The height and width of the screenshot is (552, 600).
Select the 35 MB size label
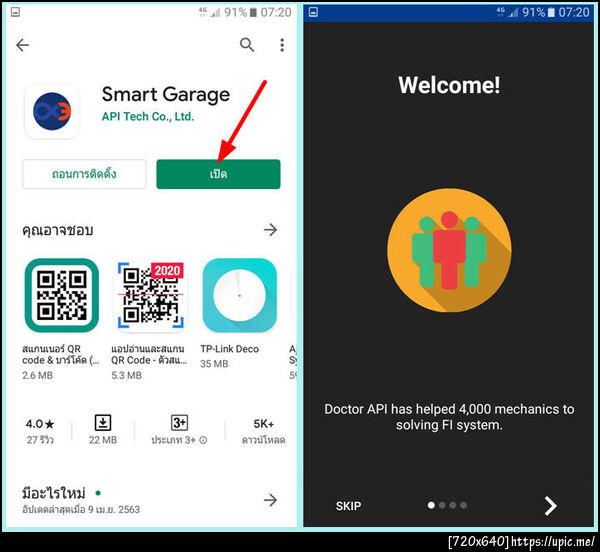coord(214,364)
